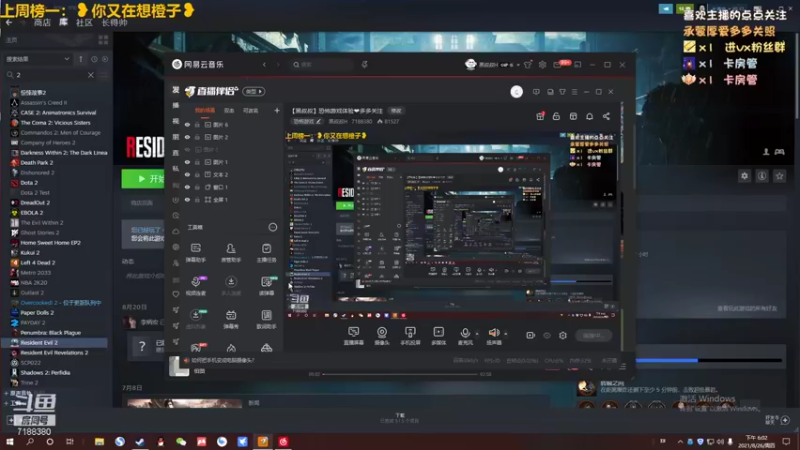Viewport: 800px width, 450px height.
Task: Open the 手机投屏 phone casting option
Action: (x=410, y=336)
